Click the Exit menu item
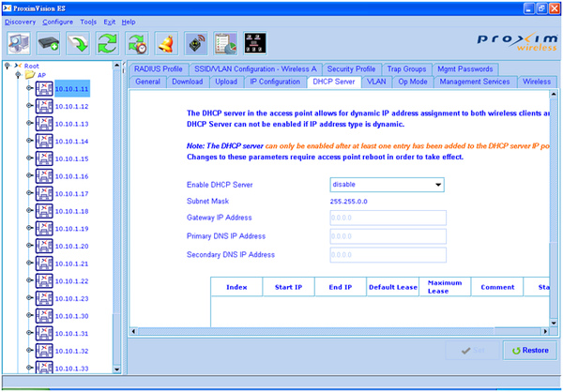 (110, 22)
